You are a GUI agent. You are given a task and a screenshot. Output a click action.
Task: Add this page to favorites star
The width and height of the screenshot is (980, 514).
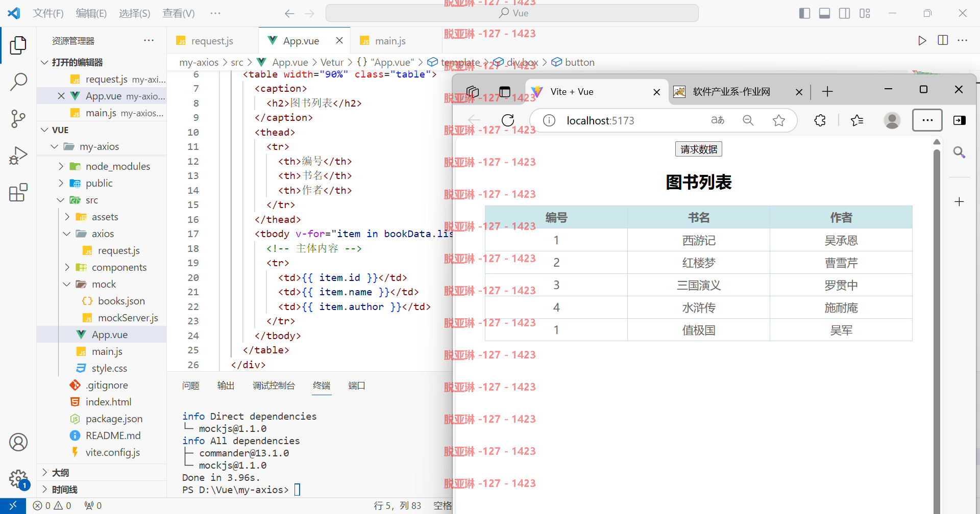click(779, 120)
